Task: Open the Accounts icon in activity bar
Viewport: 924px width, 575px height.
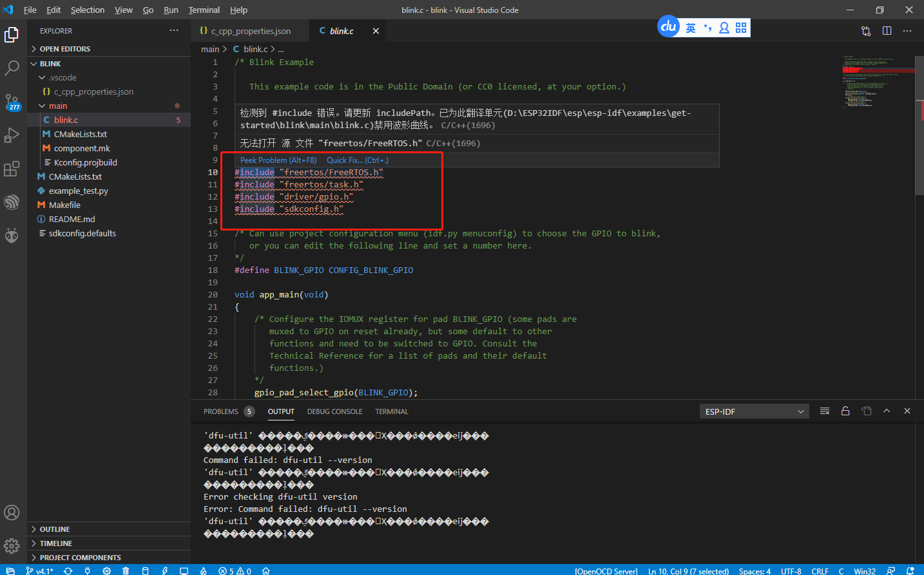Action: point(12,513)
